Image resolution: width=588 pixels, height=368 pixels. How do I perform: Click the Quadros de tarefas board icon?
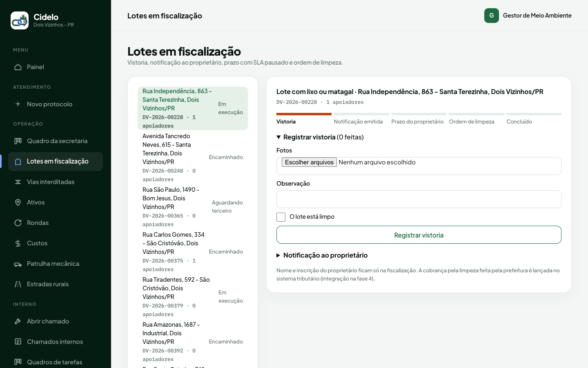tap(18, 362)
